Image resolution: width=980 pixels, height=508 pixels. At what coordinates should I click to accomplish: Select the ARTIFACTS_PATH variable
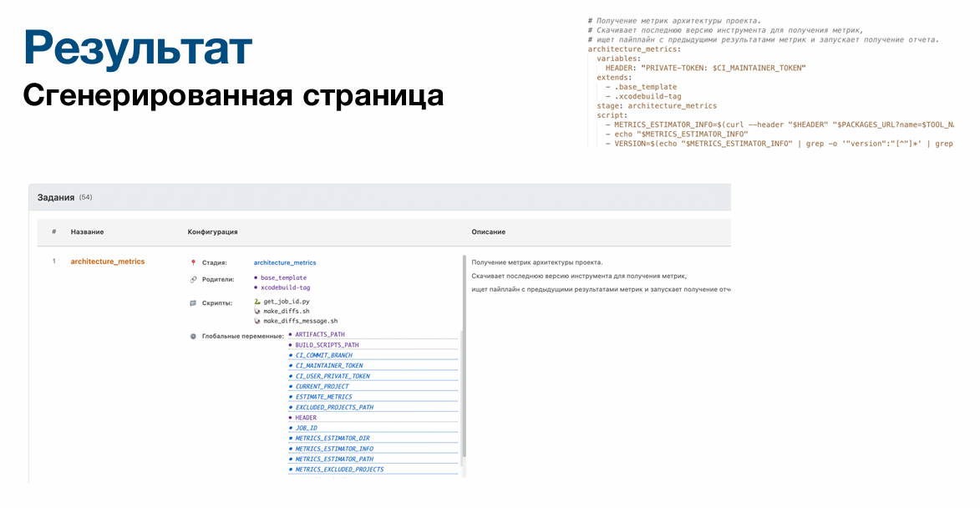(320, 334)
